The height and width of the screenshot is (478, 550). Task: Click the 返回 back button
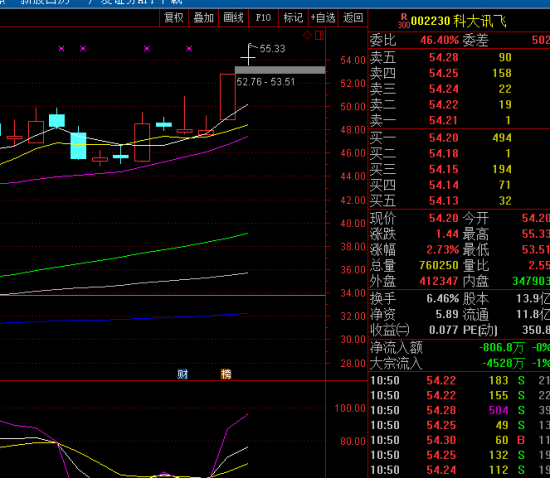point(353,18)
